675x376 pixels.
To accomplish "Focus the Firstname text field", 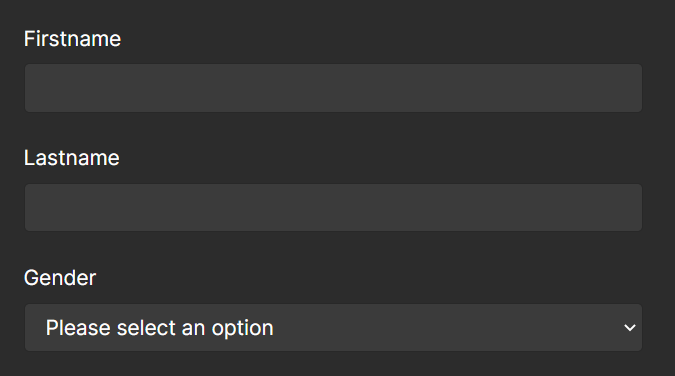I will pyautogui.click(x=333, y=88).
